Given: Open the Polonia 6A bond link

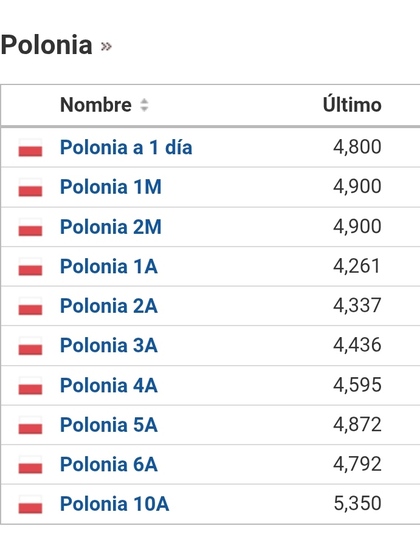Looking at the screenshot, I should (x=109, y=465).
